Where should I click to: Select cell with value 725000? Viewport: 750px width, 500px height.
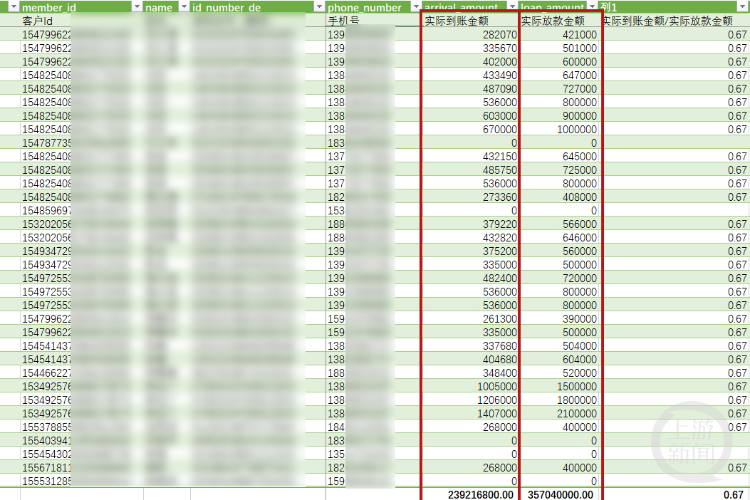559,170
